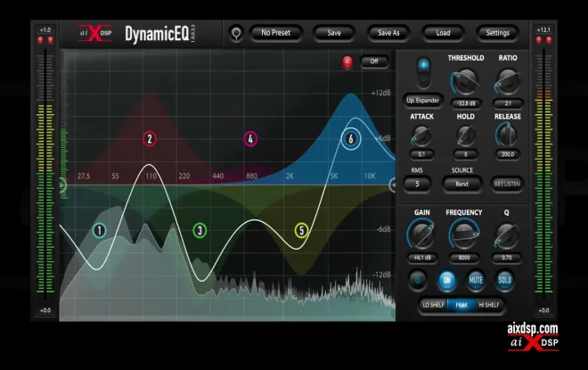Click the RATIO knob
Image resolution: width=588 pixels, height=370 pixels.
(x=508, y=81)
